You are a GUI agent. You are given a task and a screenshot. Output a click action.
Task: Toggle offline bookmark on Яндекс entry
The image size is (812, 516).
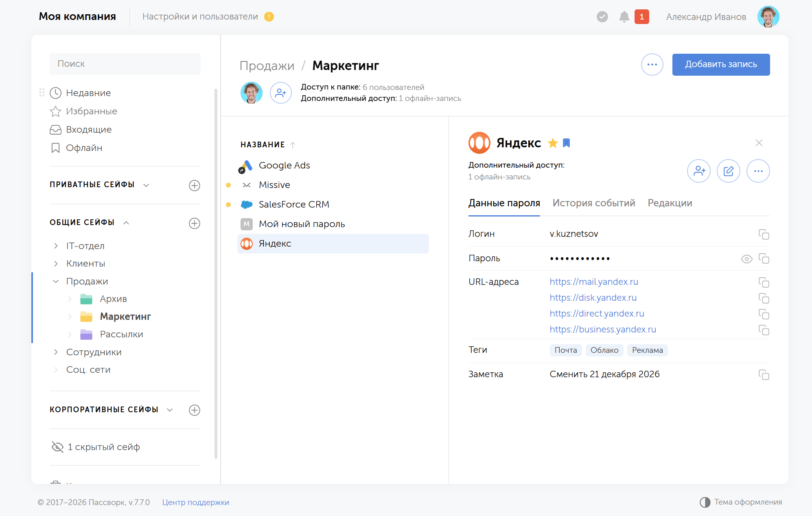click(566, 143)
